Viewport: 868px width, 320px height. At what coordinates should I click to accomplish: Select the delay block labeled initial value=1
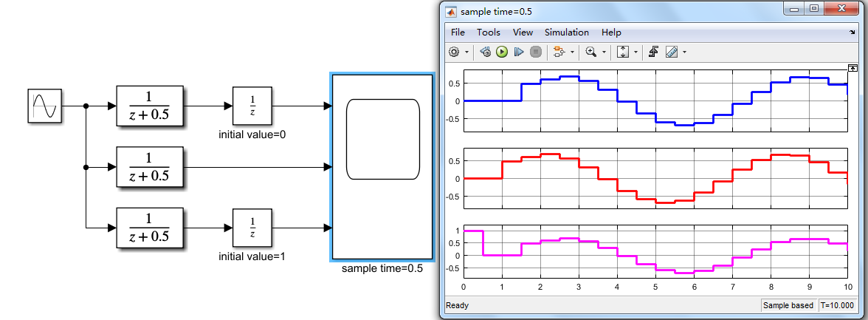[252, 228]
